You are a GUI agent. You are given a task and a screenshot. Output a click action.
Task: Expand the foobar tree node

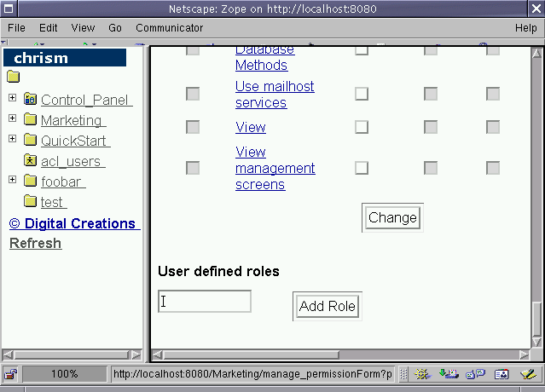click(13, 179)
